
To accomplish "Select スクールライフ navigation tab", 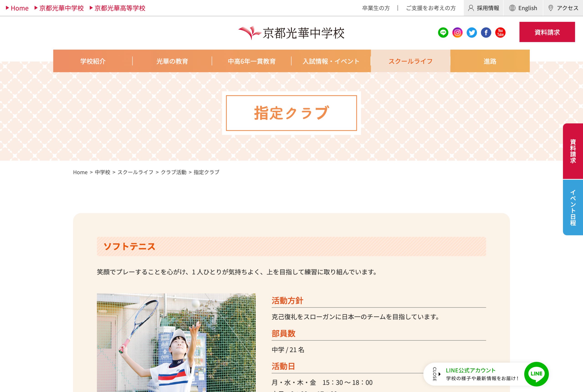I will click(410, 61).
